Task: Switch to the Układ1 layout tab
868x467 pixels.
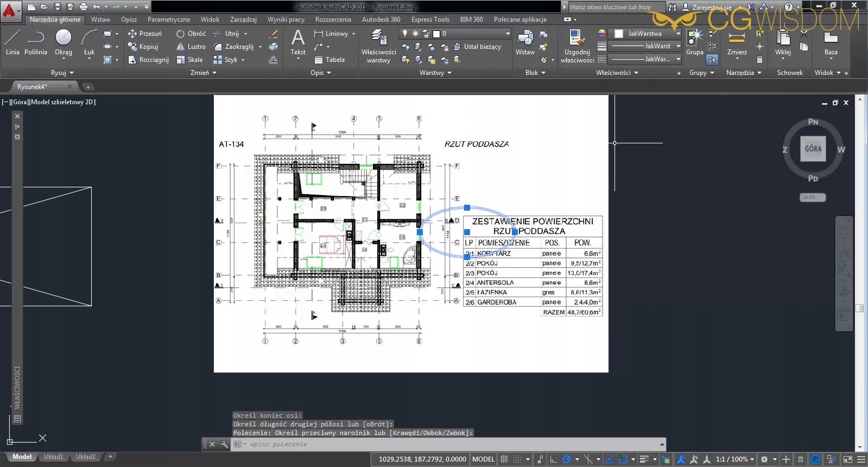Action: (53, 457)
